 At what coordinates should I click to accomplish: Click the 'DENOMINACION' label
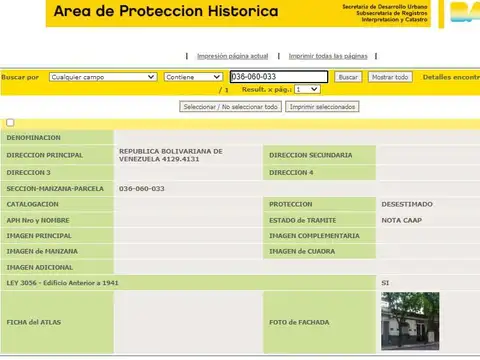click(34, 138)
